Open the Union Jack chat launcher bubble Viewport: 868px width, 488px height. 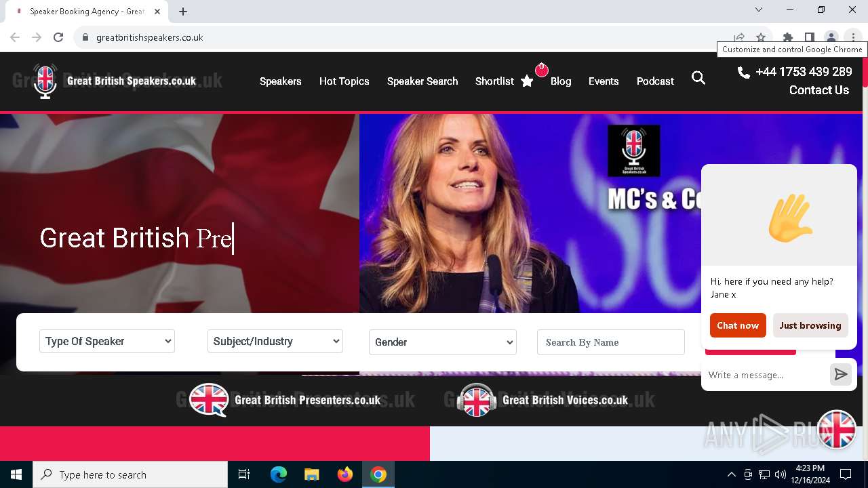[x=837, y=430]
